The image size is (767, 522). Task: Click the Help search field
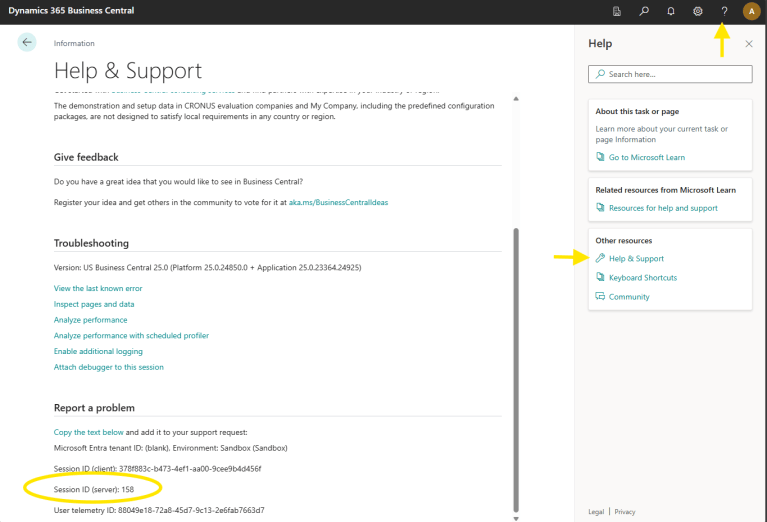(x=670, y=74)
